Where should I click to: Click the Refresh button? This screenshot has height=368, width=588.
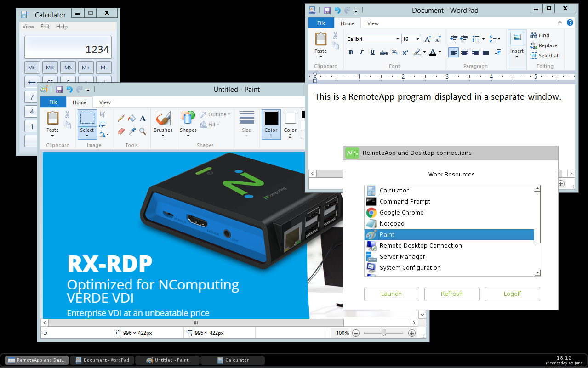tap(452, 294)
